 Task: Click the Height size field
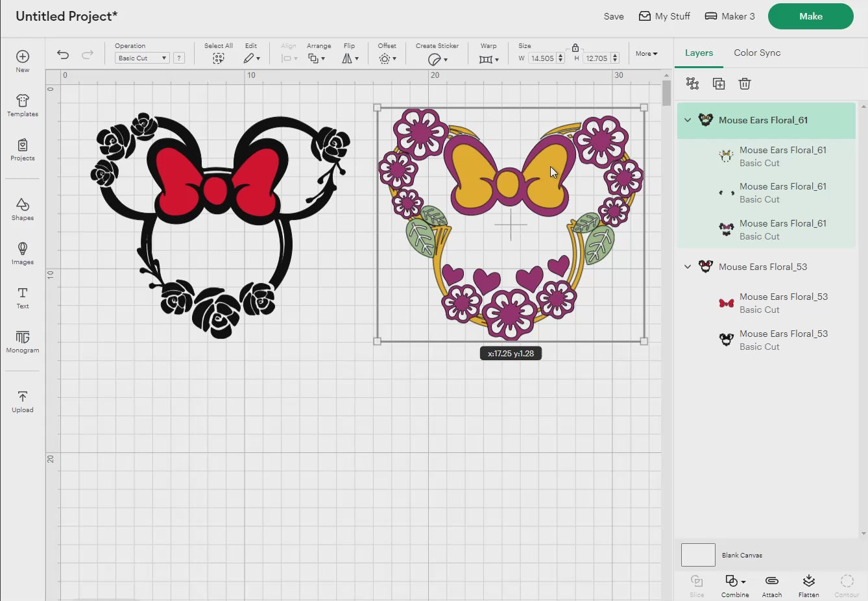pos(596,58)
